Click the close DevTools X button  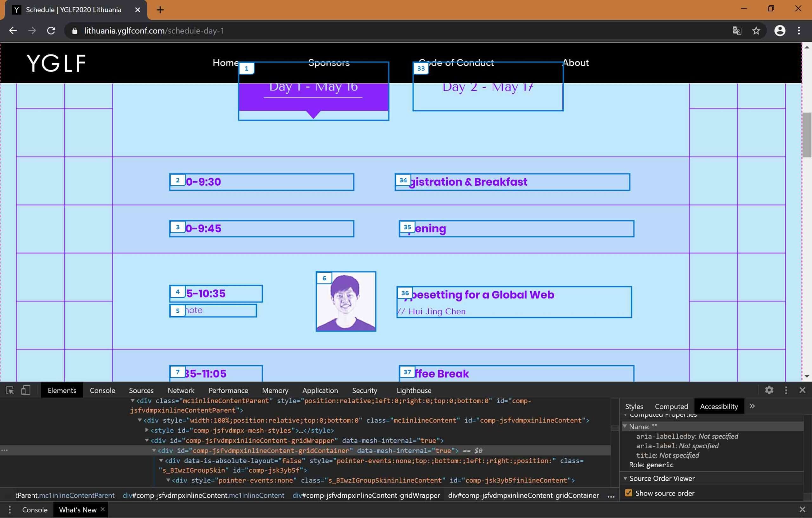click(803, 390)
